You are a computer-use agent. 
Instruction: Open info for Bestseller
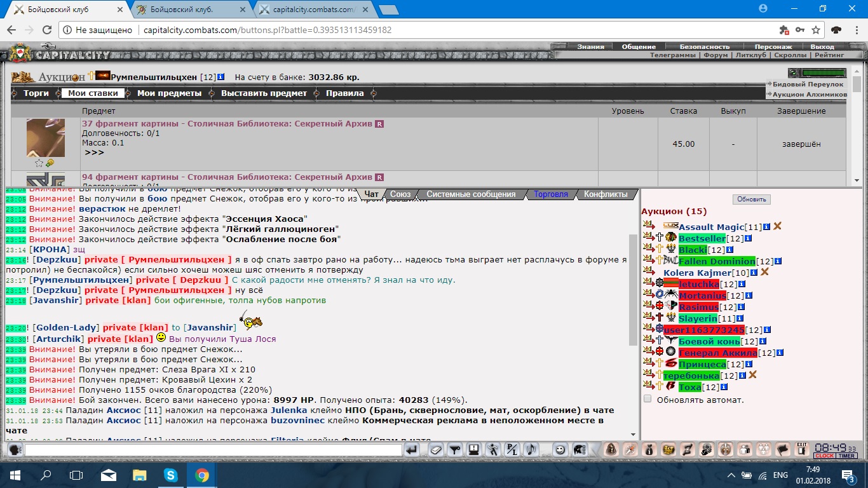pos(748,238)
